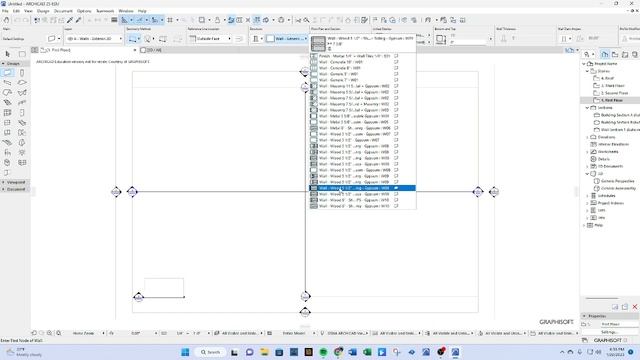The image size is (640, 360).
Task: Open ARCHICAD icon on Windows taskbar
Action: pyautogui.click(x=456, y=352)
